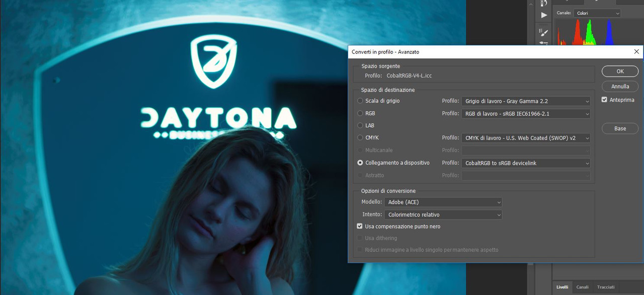Click the Annulla button
Screen dimensions: 644x295
[620, 86]
